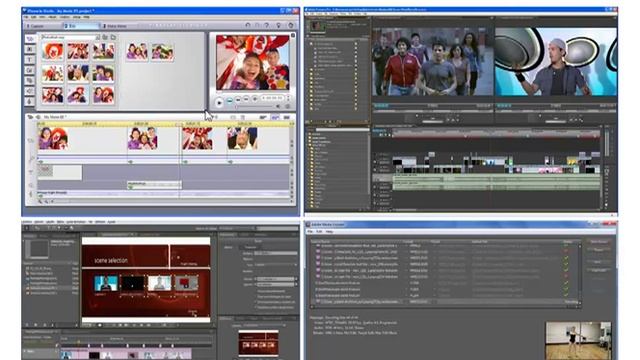
Task: Click the Premiere program monitor with capped man
Action: (x=556, y=62)
